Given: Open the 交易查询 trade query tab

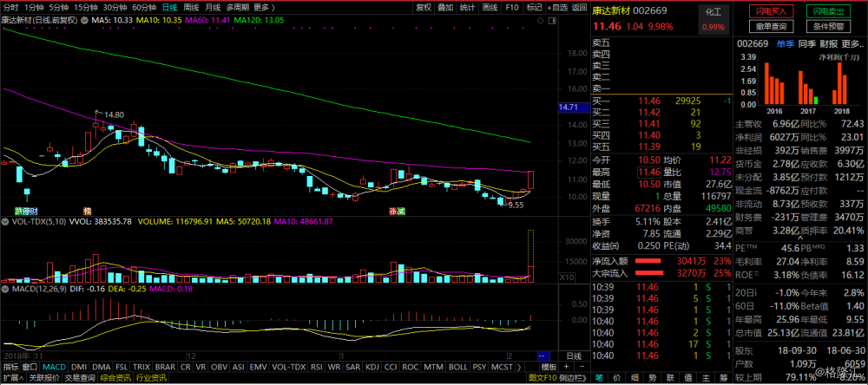Looking at the screenshot, I should 80,378.
